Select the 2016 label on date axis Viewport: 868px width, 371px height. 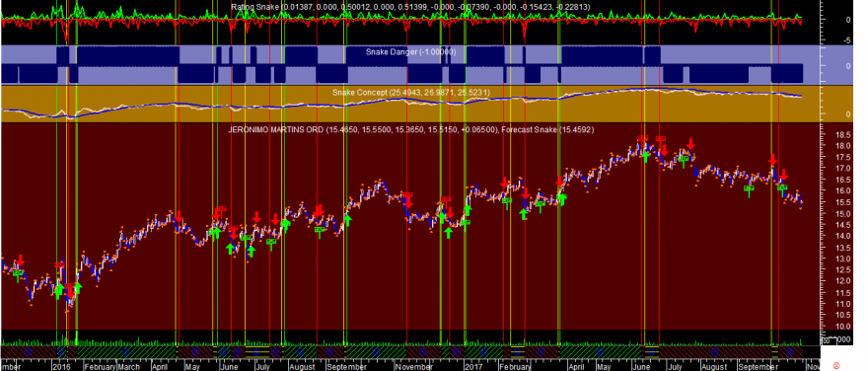(x=60, y=367)
